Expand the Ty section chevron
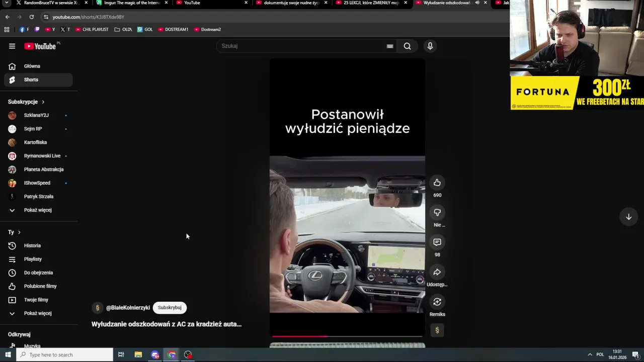The image size is (644, 362). [x=19, y=232]
